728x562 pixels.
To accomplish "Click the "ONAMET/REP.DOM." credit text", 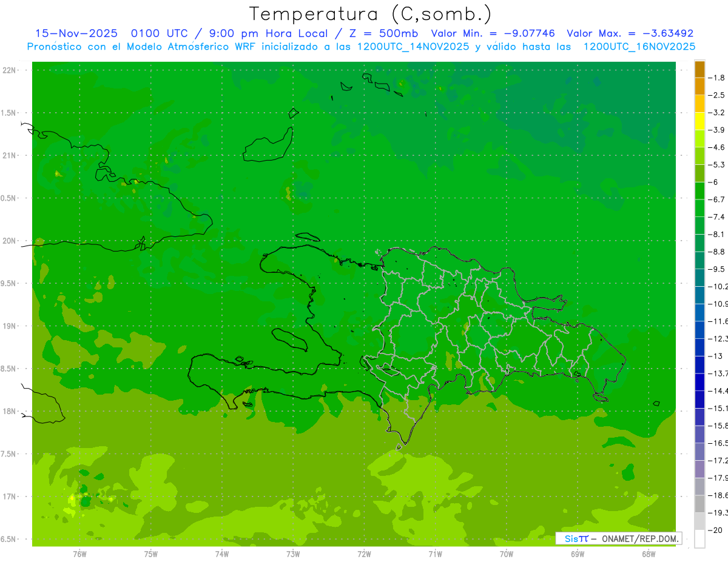I will point(640,538).
